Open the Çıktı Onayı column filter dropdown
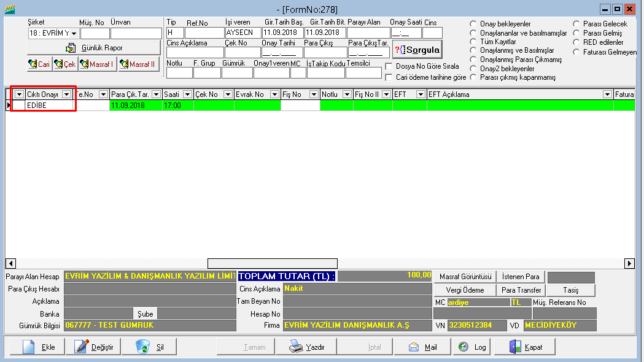 tap(66, 94)
